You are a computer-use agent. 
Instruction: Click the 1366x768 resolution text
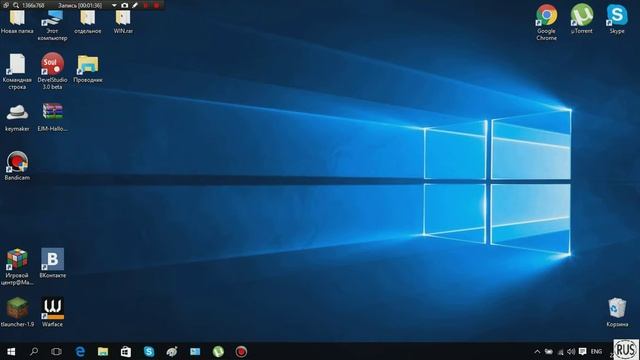pyautogui.click(x=33, y=5)
